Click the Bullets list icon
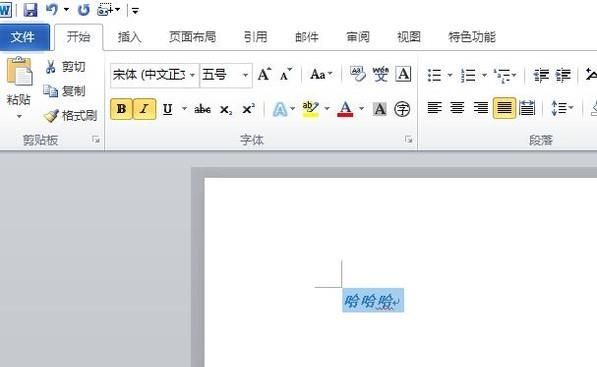Screen dimensions: 597x367 [x=434, y=75]
